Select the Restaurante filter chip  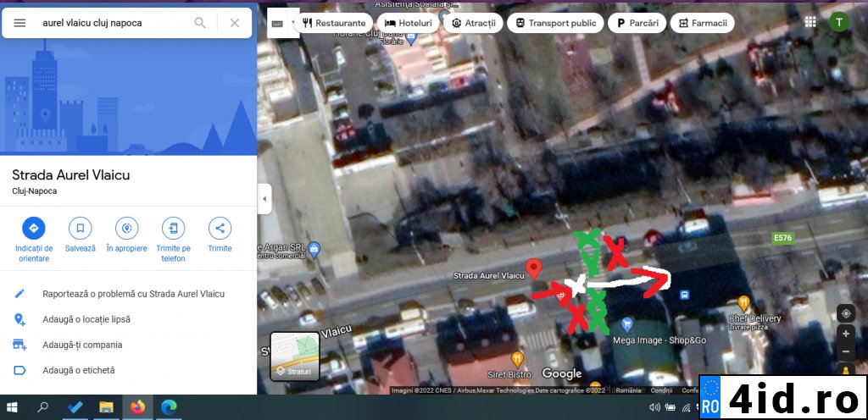coord(334,23)
